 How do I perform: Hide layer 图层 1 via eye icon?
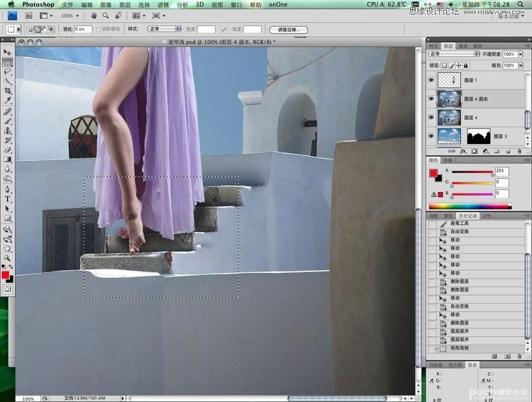431,81
